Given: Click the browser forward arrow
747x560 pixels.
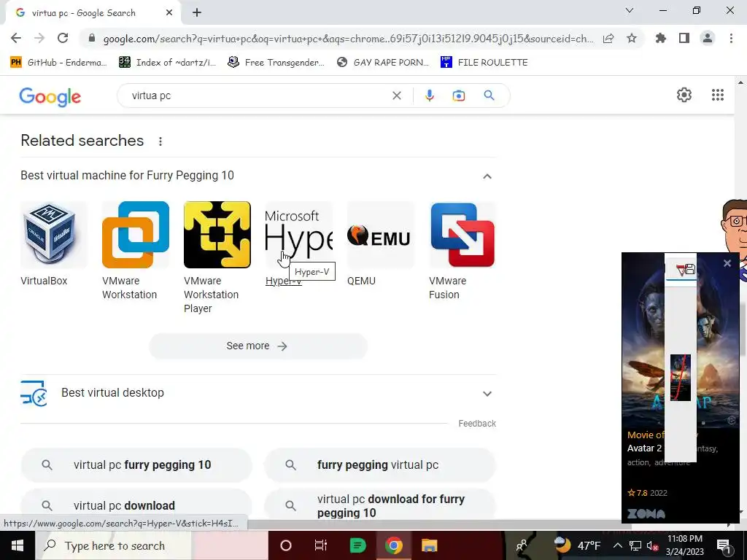Looking at the screenshot, I should pos(39,38).
